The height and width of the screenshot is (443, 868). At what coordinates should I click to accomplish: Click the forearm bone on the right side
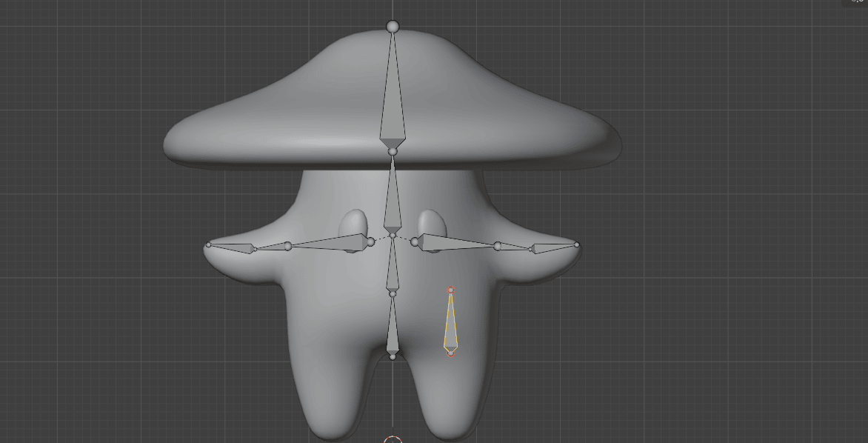pos(515,247)
